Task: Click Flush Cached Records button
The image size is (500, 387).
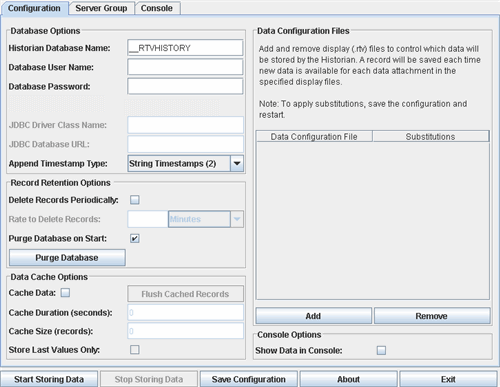Action: [185, 294]
